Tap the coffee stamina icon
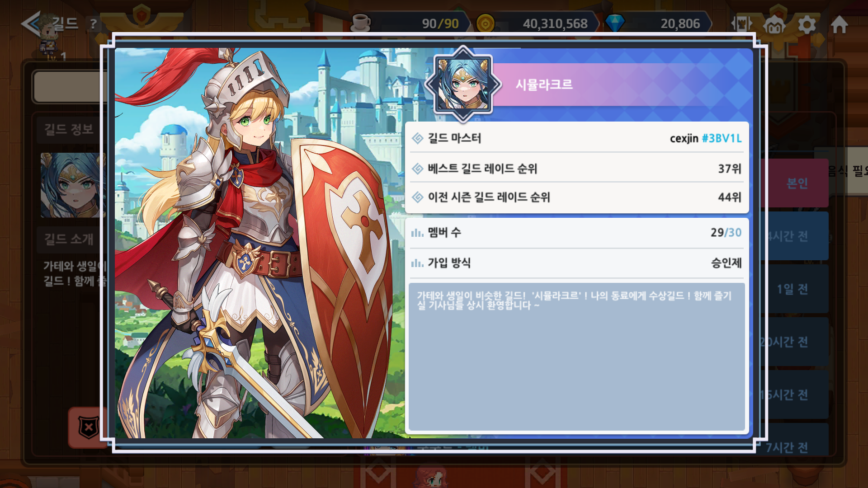Image resolution: width=868 pixels, height=488 pixels. tap(360, 23)
